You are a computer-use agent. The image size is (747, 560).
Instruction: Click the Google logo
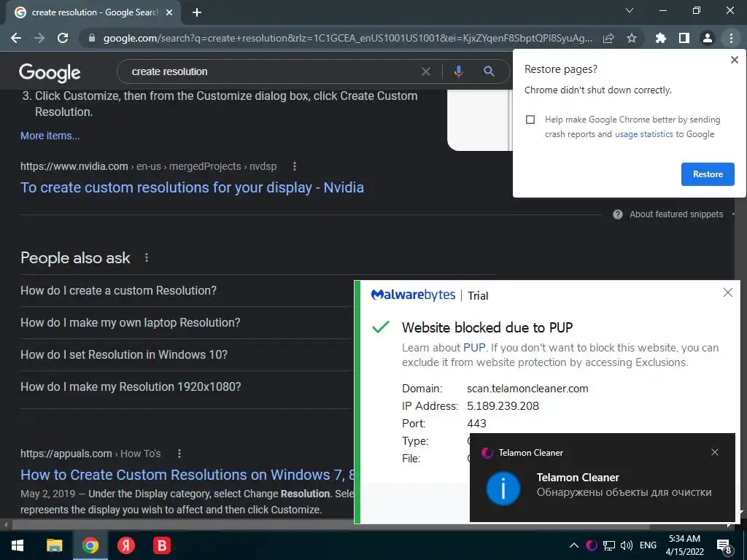(50, 72)
